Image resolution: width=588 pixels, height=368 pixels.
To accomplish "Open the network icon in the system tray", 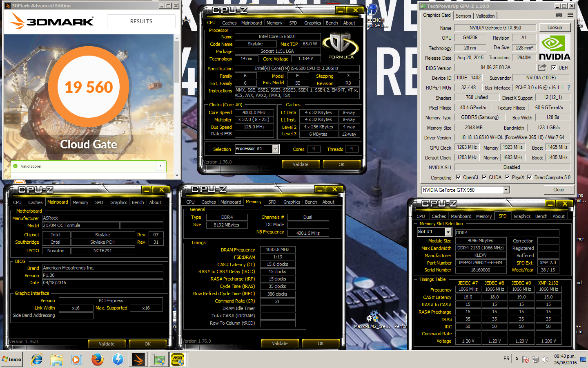I will pyautogui.click(x=535, y=359).
